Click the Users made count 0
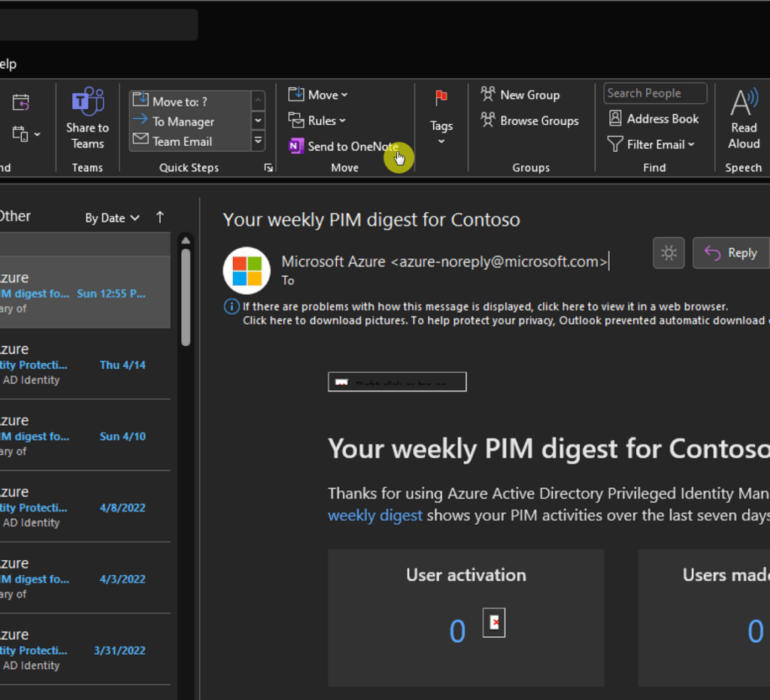Screen dimensions: 770x700 point(755,632)
